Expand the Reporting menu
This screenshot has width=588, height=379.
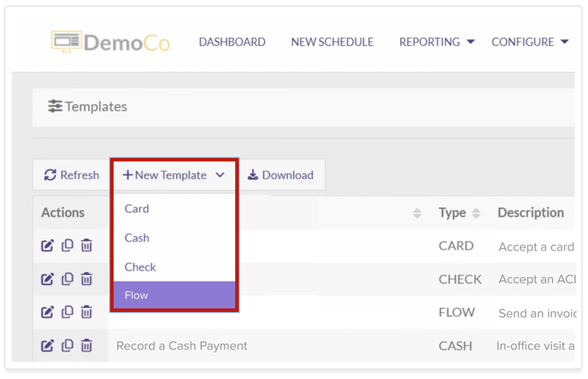436,42
